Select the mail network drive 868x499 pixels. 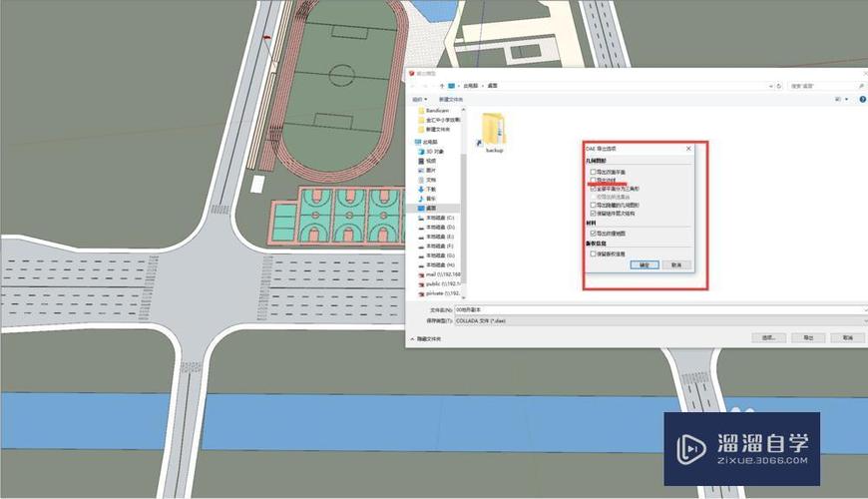[442, 274]
